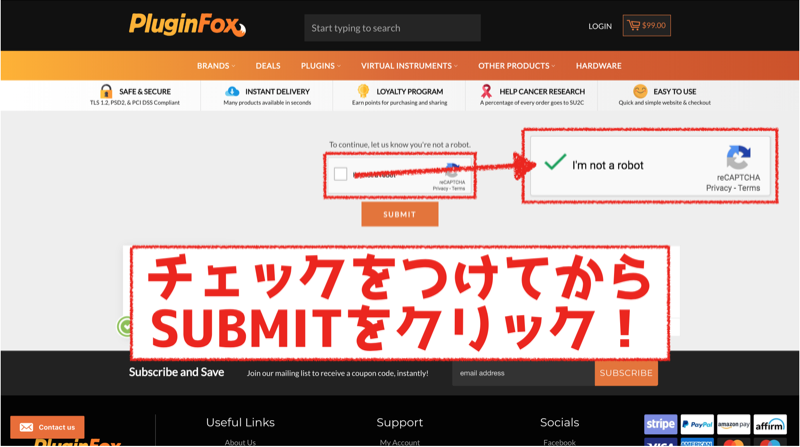Open the shopping cart showing $99.00
The width and height of the screenshot is (800, 447).
646,26
